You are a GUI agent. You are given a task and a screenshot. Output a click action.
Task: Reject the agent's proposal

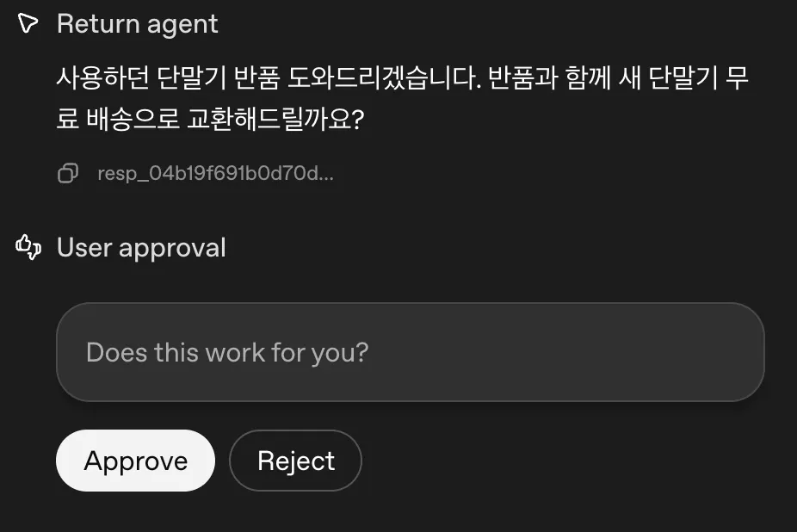tap(296, 461)
